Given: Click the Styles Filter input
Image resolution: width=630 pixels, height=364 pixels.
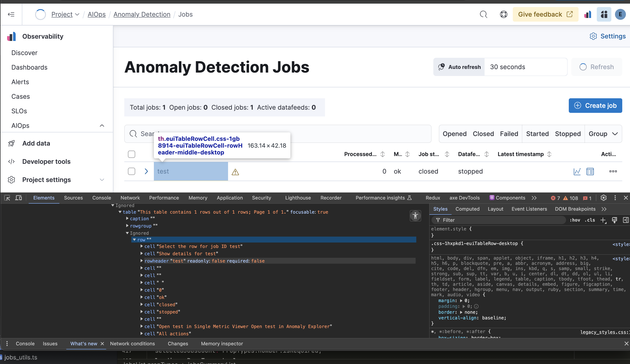Looking at the screenshot, I should [x=498, y=220].
